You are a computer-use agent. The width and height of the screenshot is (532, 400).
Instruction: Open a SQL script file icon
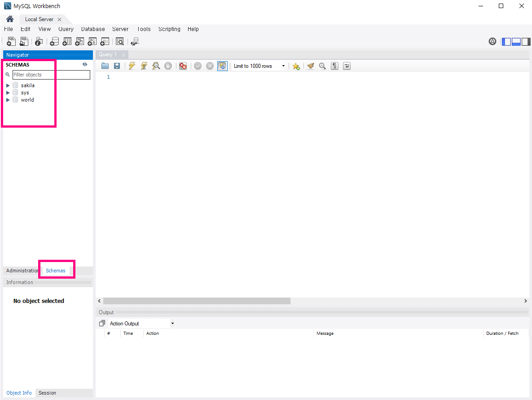(24, 41)
